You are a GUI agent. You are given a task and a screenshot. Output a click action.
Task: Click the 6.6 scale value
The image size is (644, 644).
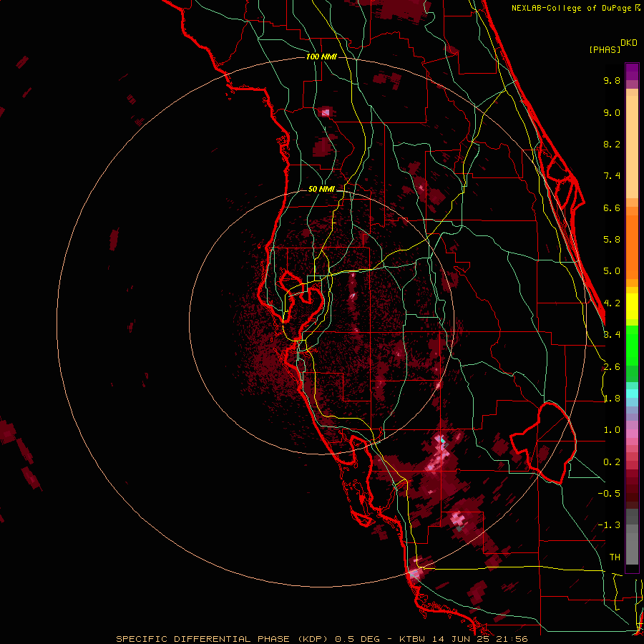612,208
